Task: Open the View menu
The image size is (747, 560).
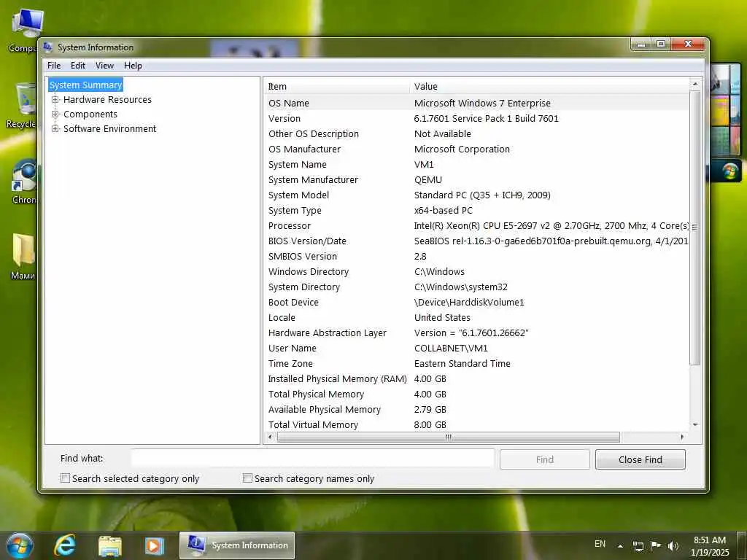Action: 104,66
